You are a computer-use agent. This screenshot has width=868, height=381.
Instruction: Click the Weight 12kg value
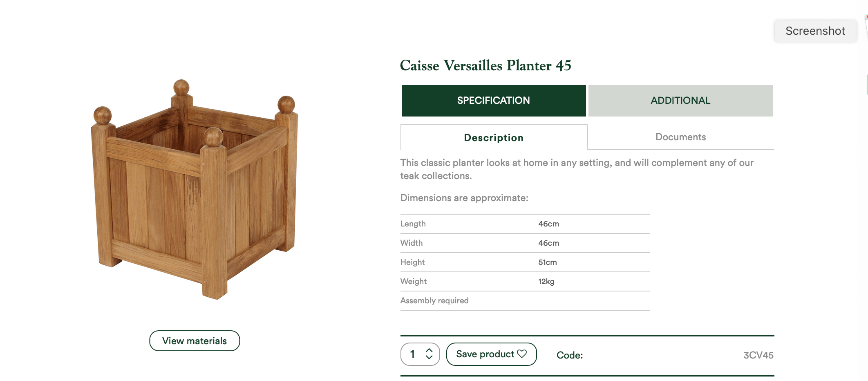click(546, 282)
